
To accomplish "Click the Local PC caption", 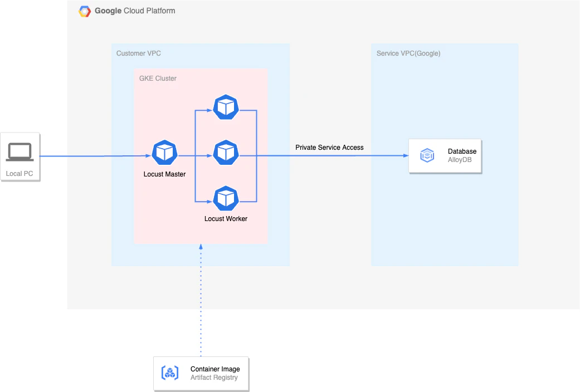I will tap(20, 173).
